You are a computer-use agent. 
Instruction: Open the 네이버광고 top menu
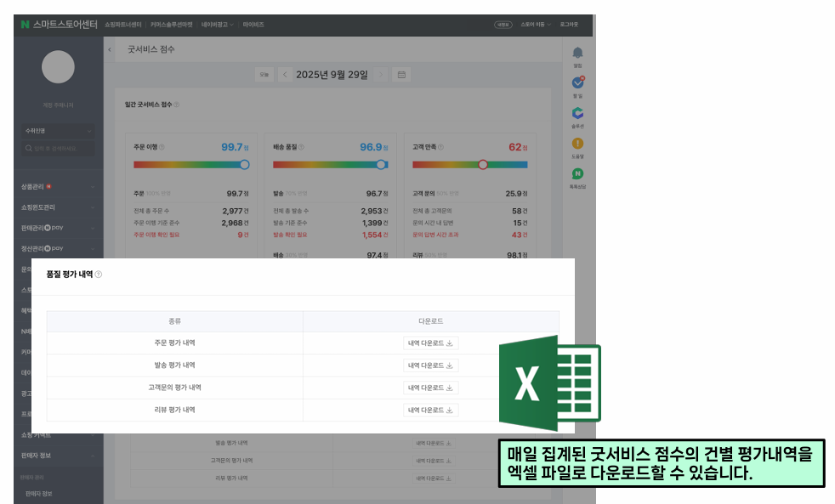[217, 25]
